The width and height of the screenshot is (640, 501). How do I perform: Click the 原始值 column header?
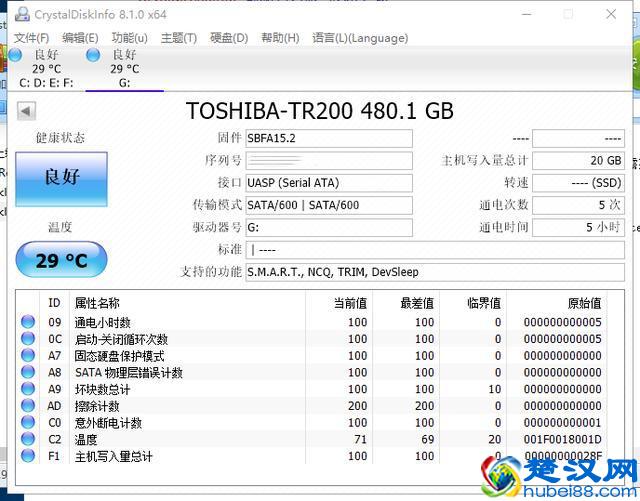pos(557,303)
